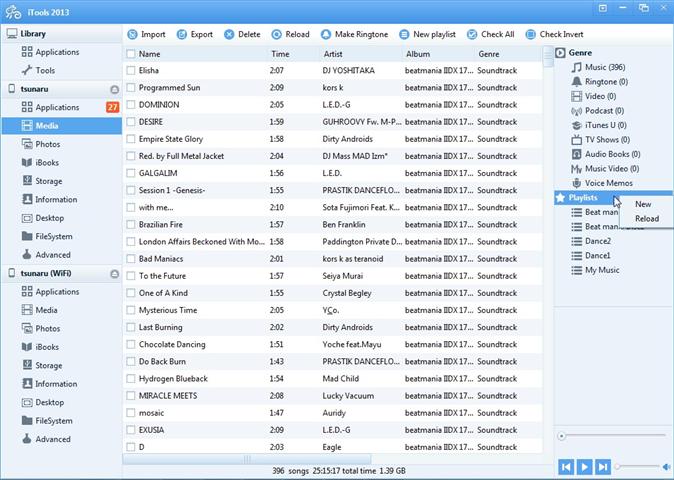This screenshot has width=674, height=480.
Task: Click the Make Ringtone bell icon
Action: [326, 34]
